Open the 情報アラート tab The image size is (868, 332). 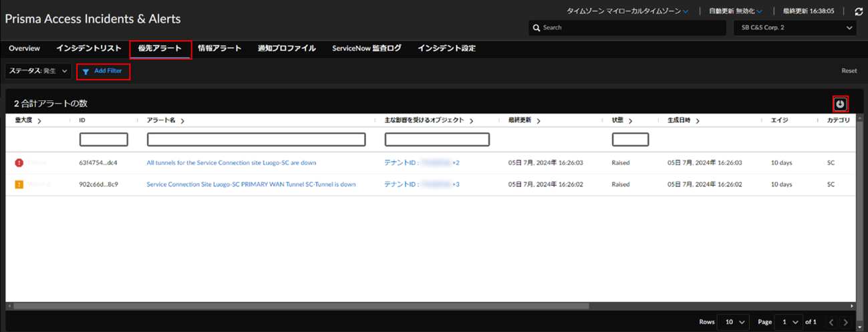pyautogui.click(x=220, y=49)
